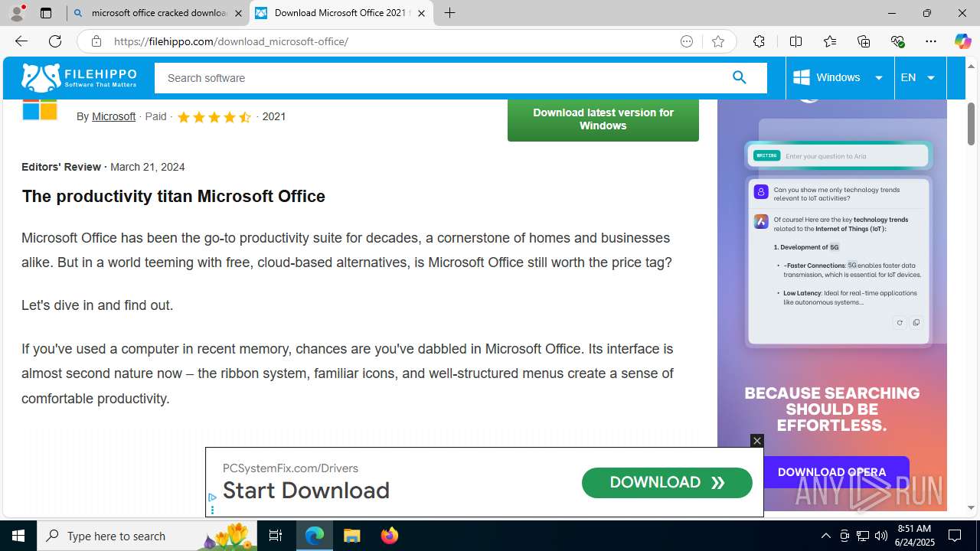Open the tab actions menu icon
This screenshot has width=980, height=551.
coord(46,13)
